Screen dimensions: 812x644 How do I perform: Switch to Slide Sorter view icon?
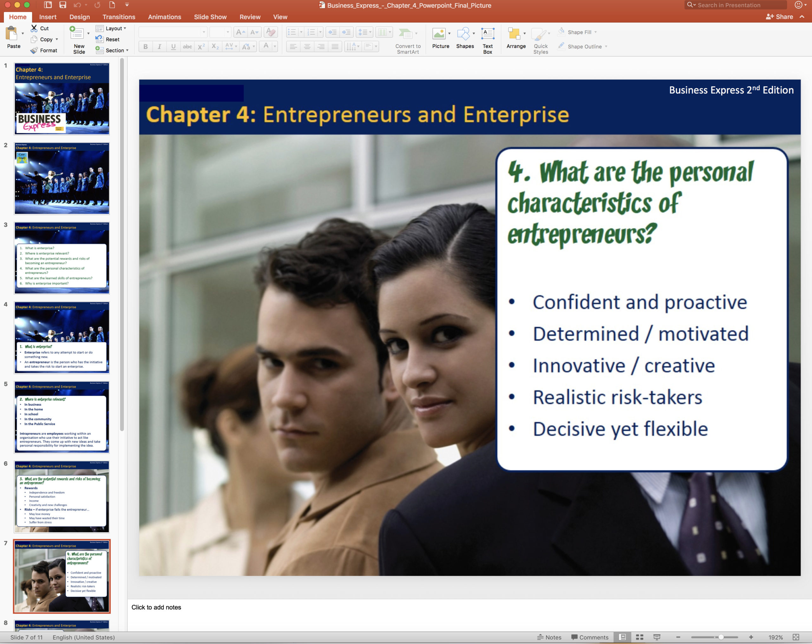639,637
